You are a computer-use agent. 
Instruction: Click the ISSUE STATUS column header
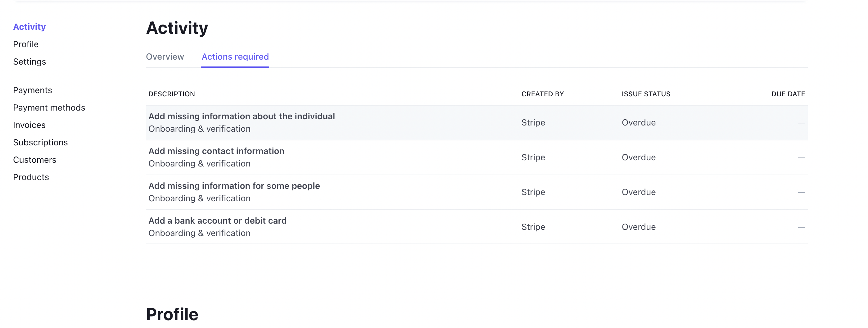coord(646,94)
